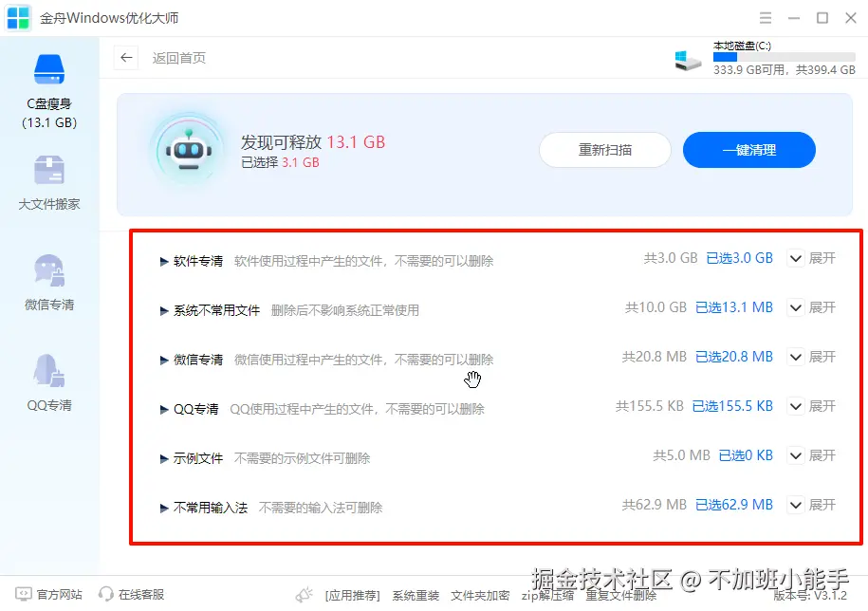Click 333.9 GB可用 disk space text

(749, 70)
